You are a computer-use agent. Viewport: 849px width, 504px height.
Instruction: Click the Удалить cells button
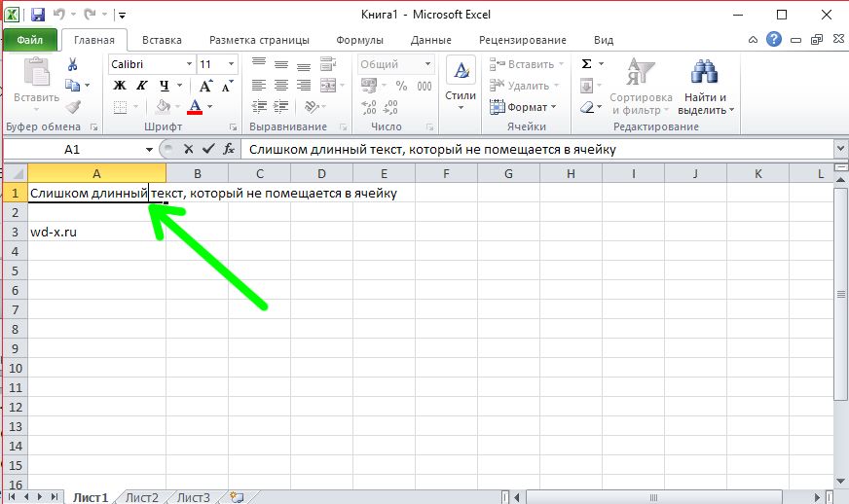pyautogui.click(x=524, y=86)
